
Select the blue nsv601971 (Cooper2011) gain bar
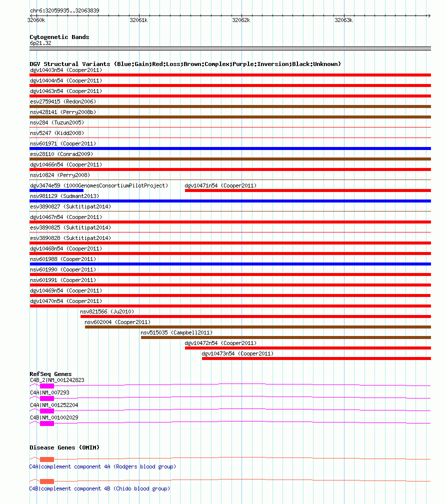click(230, 148)
